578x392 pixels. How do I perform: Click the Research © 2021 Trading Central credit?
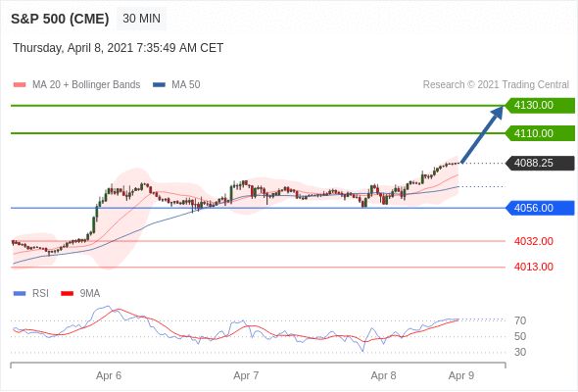click(496, 85)
